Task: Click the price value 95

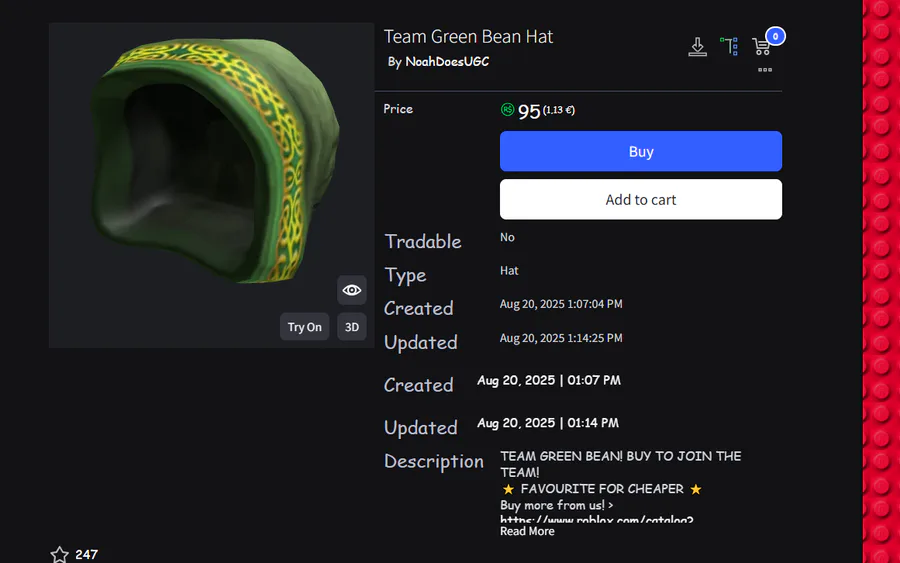Action: click(529, 111)
